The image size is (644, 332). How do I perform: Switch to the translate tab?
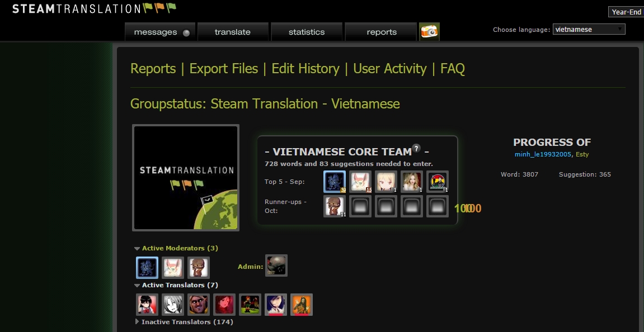[x=233, y=32]
